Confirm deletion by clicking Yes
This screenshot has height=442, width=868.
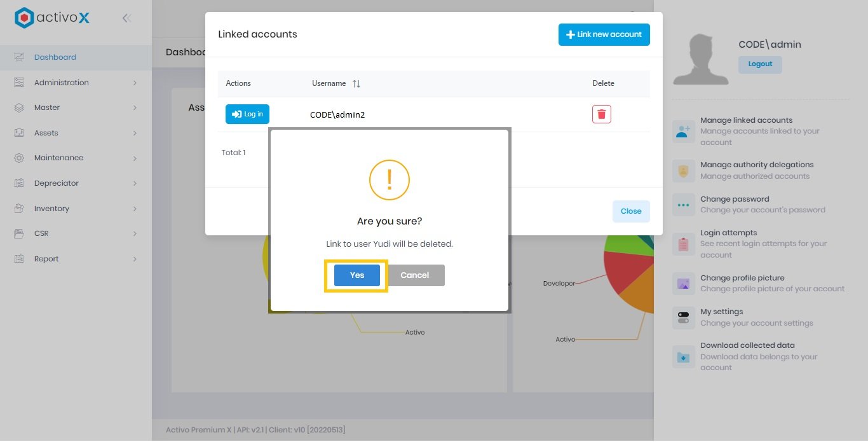(356, 275)
